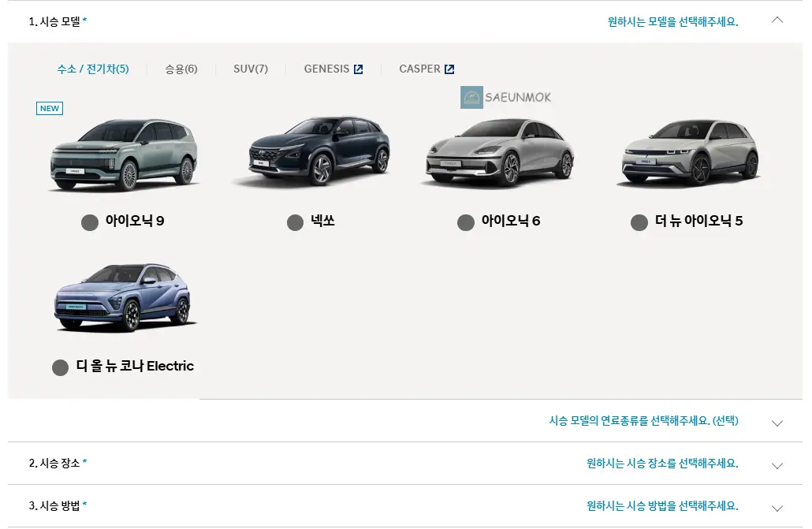Viewport: 812px width, 529px height.
Task: Click the 아이오닉 9 car image
Action: point(124,155)
